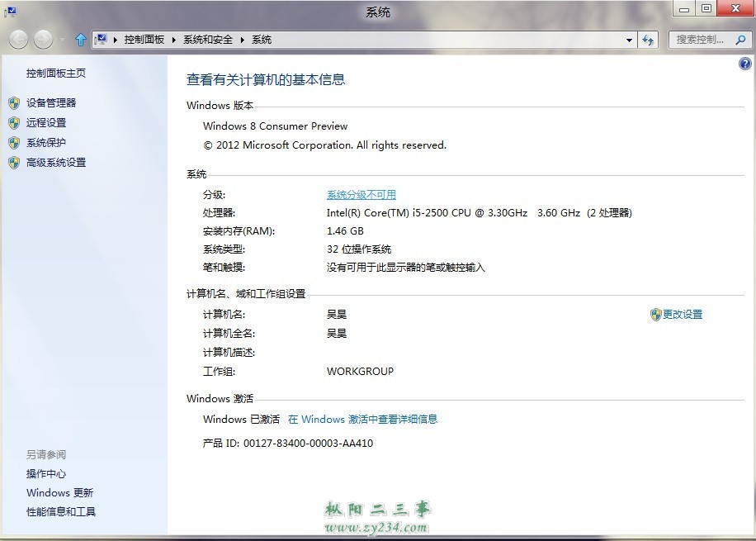Maximize the 系统 window
The image size is (756, 541).
[x=706, y=9]
